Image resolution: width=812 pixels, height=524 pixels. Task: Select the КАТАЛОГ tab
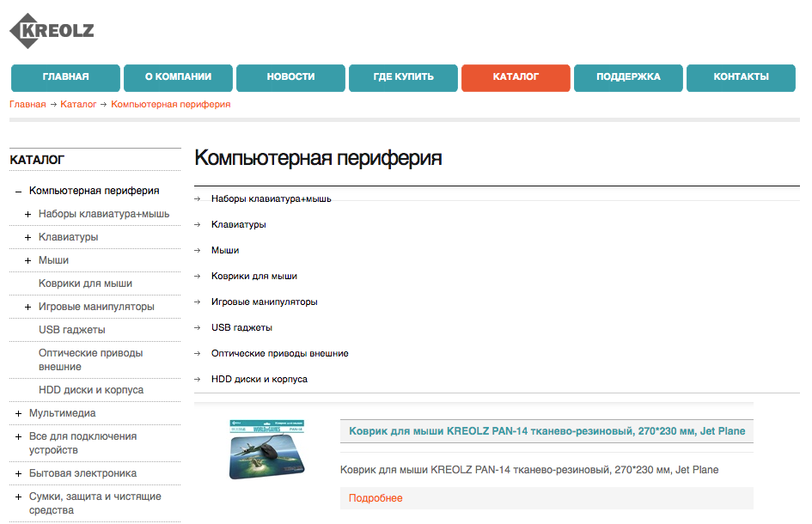[x=516, y=77]
